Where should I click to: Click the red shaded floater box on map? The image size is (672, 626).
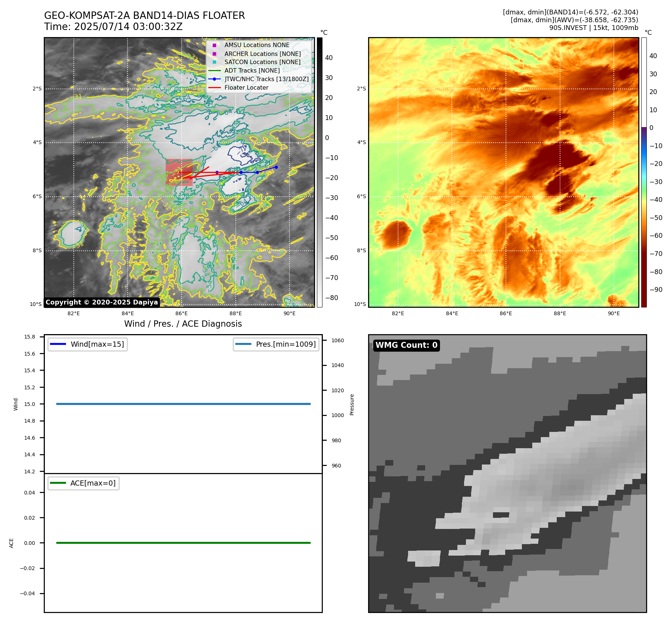coord(179,172)
